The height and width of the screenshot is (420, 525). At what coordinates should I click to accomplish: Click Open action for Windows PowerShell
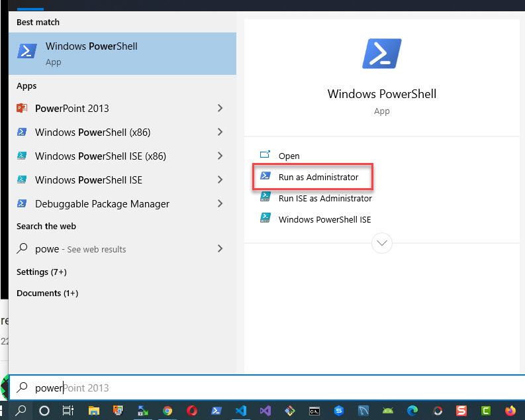(289, 156)
